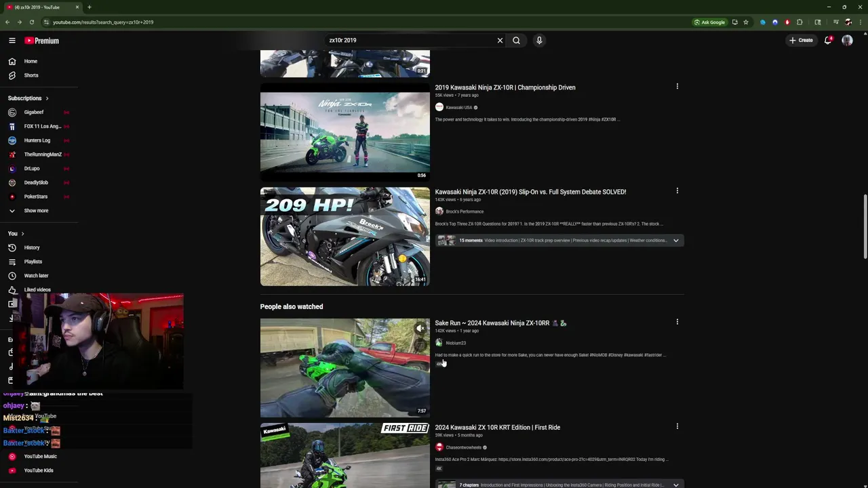The width and height of the screenshot is (868, 488).
Task: Open the Niobium23 channel
Action: click(x=455, y=343)
